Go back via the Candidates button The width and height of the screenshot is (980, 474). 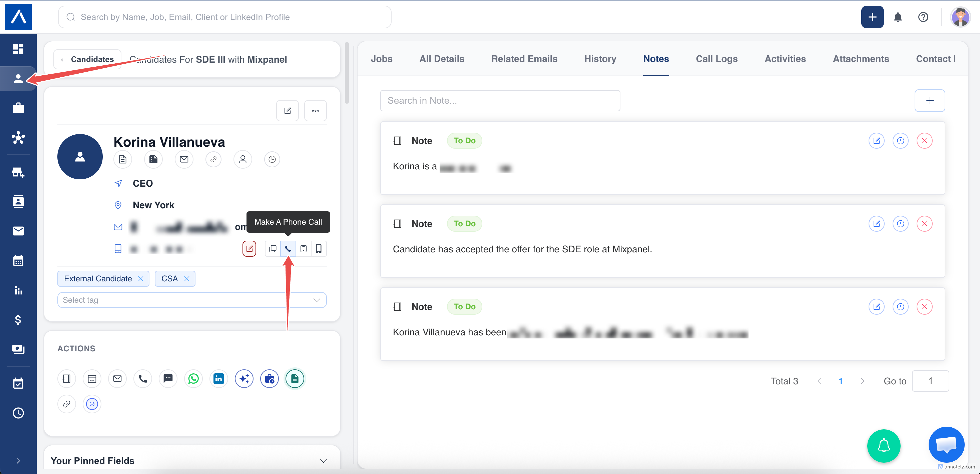(x=87, y=59)
